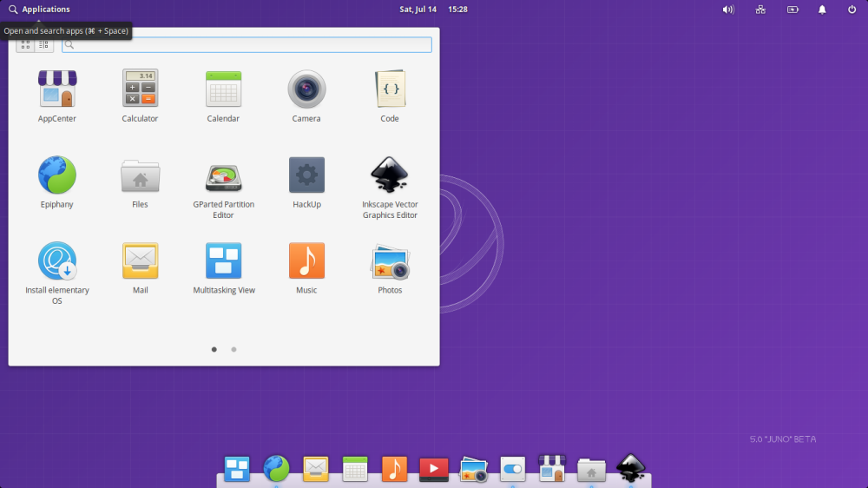
Task: Go to second page of apps
Action: [233, 350]
